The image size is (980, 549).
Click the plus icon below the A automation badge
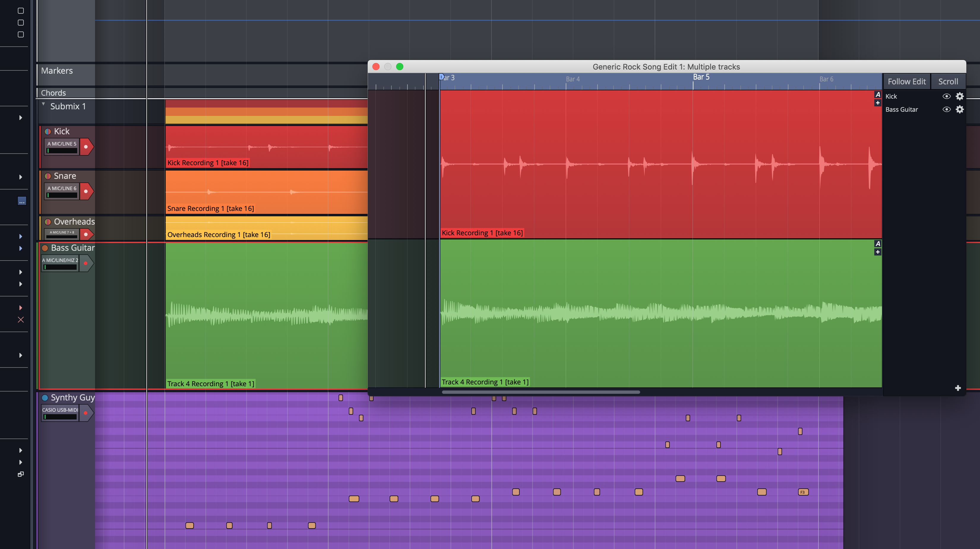pos(878,103)
